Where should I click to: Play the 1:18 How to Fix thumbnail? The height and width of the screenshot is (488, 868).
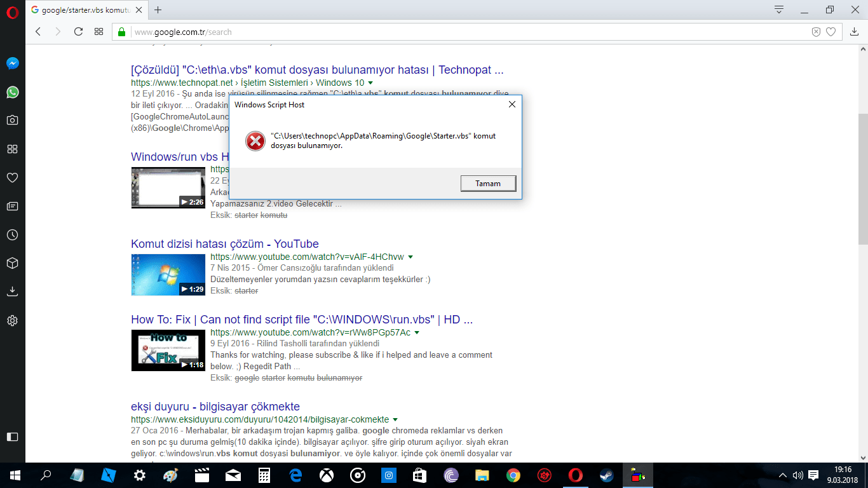click(x=168, y=350)
